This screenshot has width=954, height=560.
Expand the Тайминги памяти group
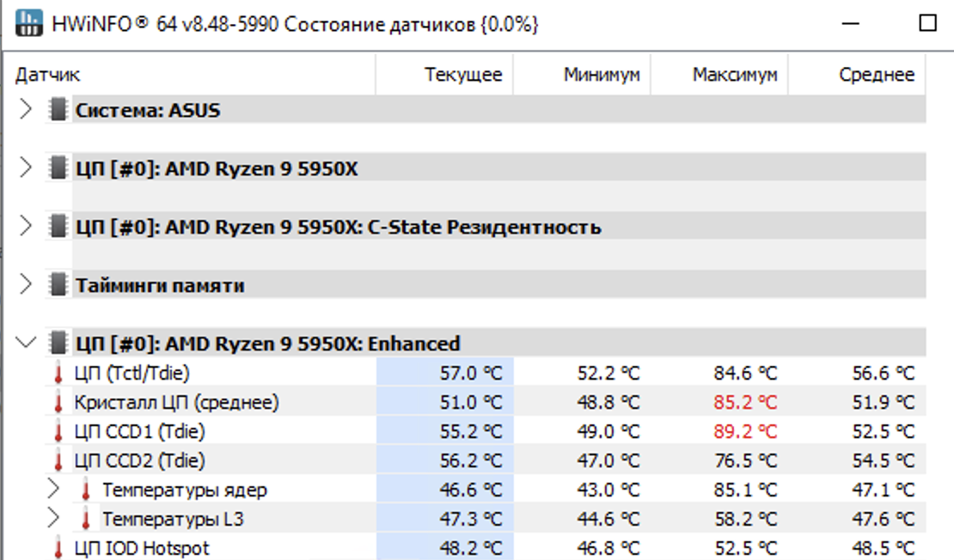[x=26, y=284]
